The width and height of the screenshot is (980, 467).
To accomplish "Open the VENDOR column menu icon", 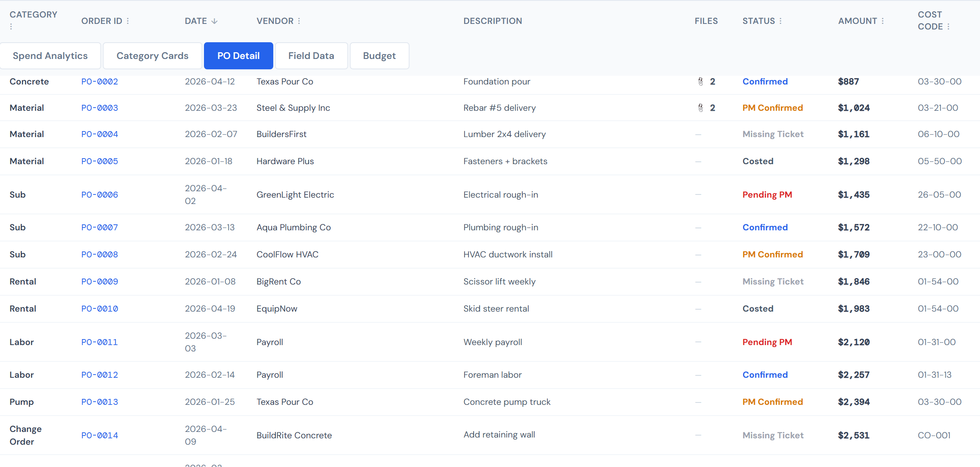I will point(299,21).
